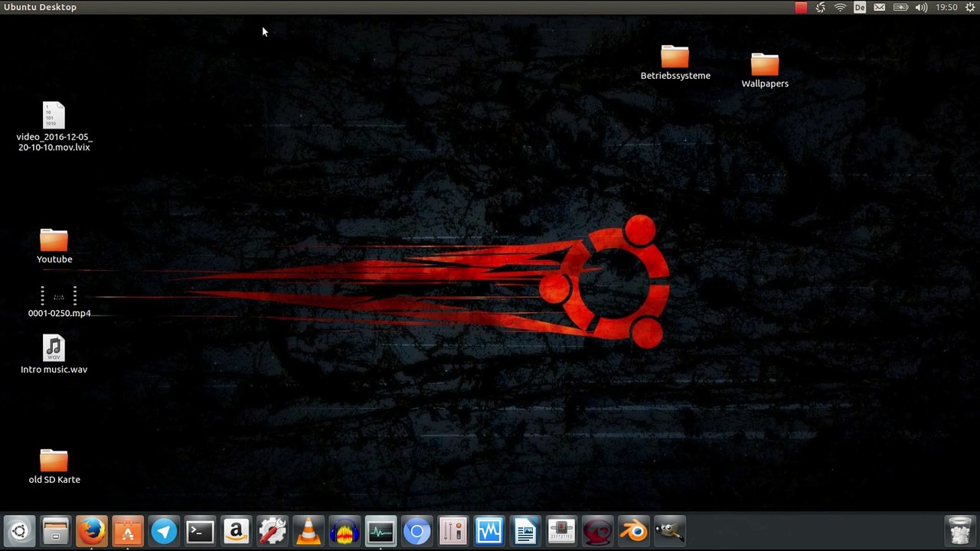Screen dimensions: 980x551
Task: Open the red webcam app in dock
Action: (x=597, y=531)
